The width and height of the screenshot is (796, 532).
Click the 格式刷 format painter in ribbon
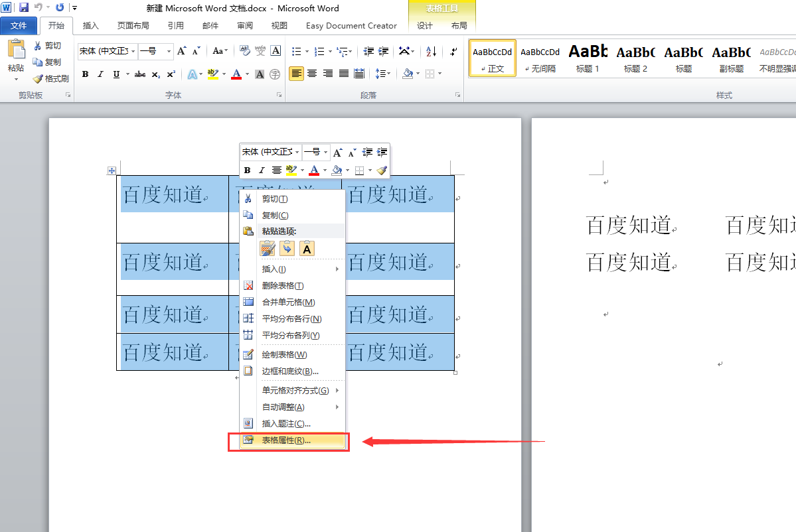[x=51, y=78]
